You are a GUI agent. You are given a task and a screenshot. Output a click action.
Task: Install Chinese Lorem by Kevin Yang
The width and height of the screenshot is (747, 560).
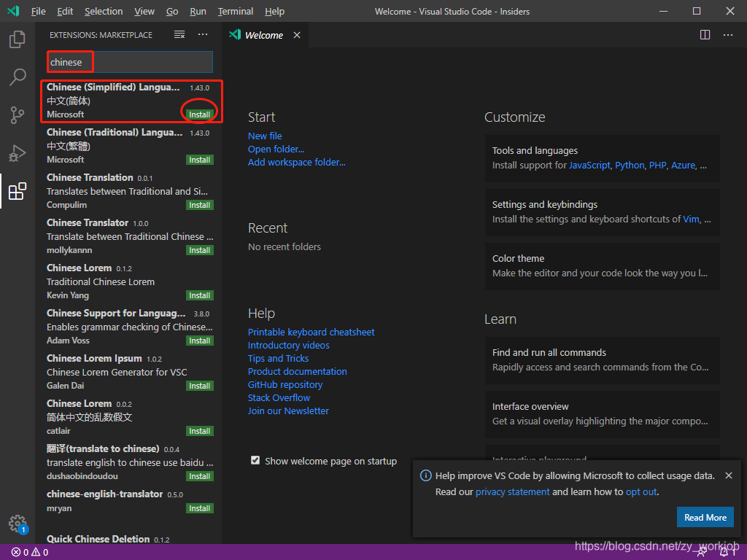tap(199, 295)
